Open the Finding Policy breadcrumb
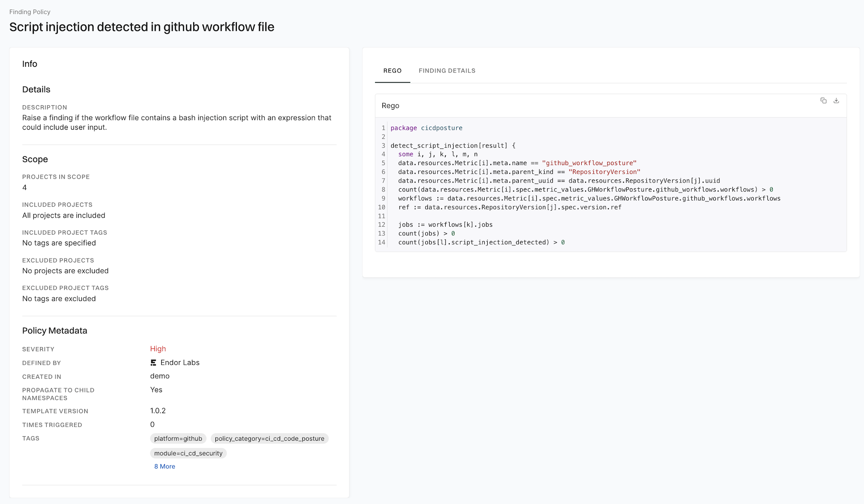Image resolution: width=864 pixels, height=504 pixels. [30, 12]
